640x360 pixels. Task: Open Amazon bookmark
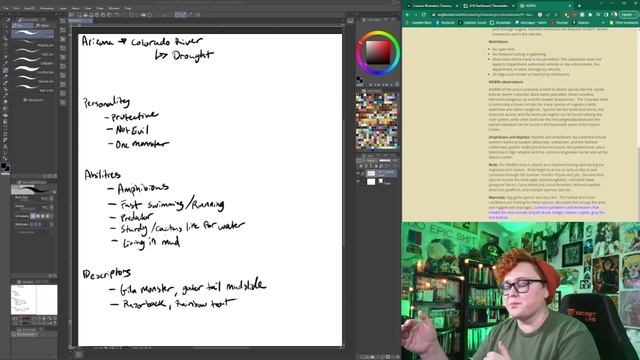coord(581,22)
